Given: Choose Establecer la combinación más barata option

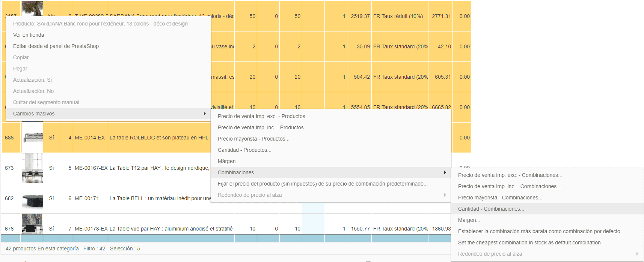Looking at the screenshot, I should pyautogui.click(x=539, y=231).
